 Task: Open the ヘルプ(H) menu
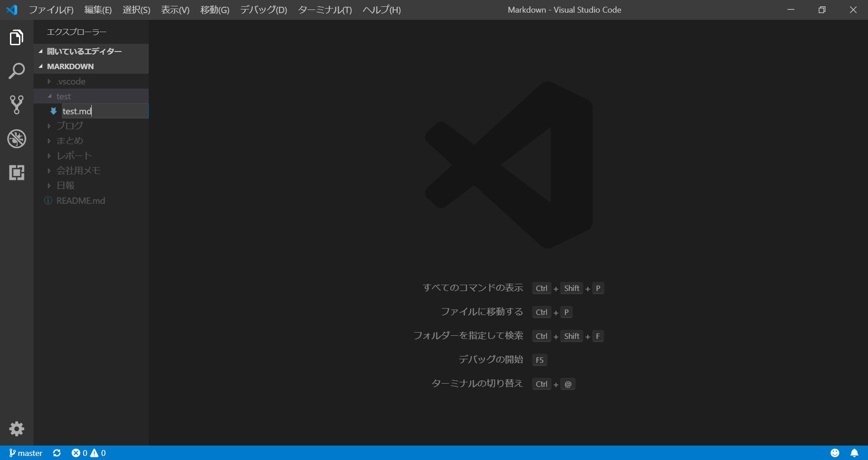[x=382, y=10]
